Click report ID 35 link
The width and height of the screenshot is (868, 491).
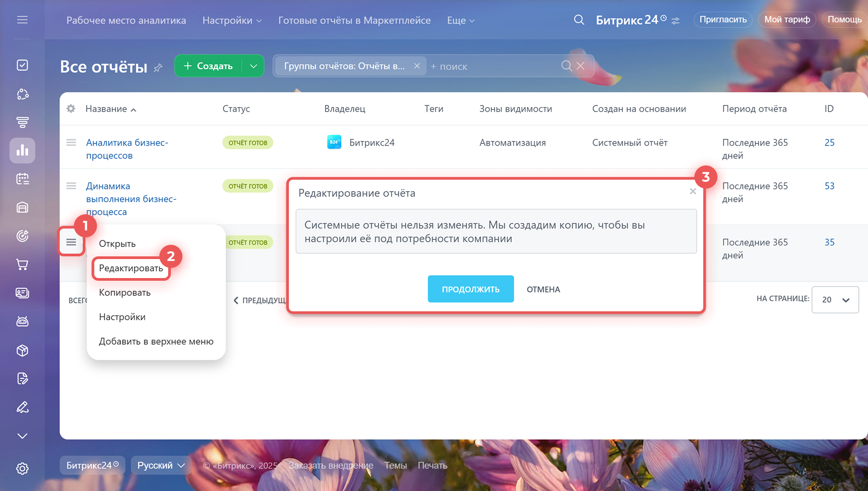pos(829,242)
